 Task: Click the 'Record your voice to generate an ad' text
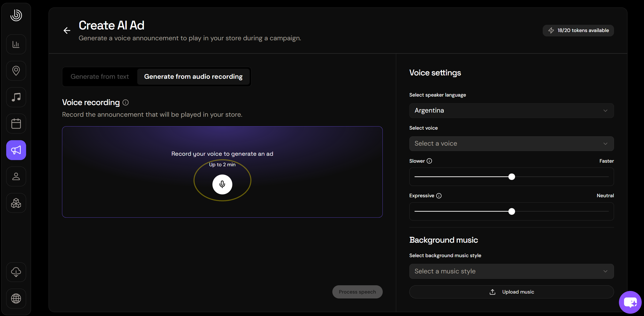[222, 154]
